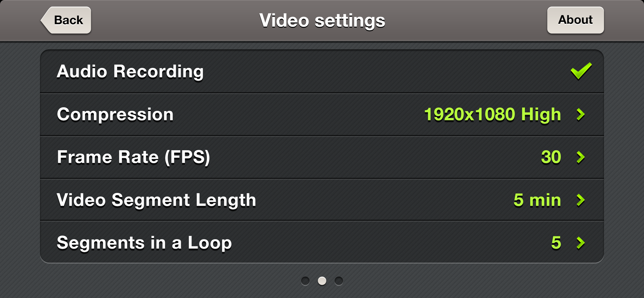Open the About page
Screen dimensions: 644x298
click(x=575, y=20)
